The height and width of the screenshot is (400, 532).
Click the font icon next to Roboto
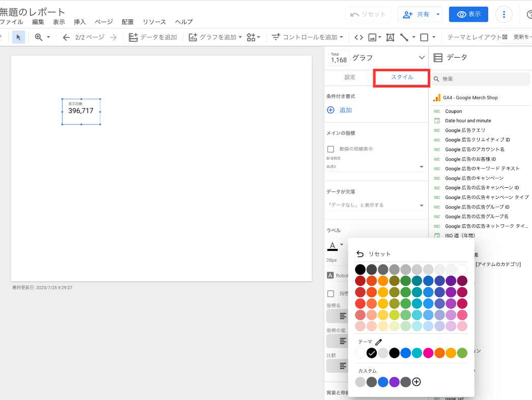330,275
